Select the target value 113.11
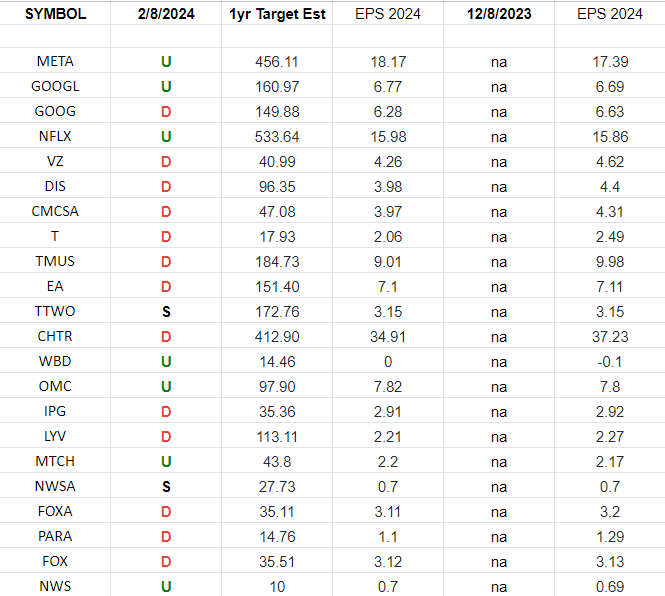The width and height of the screenshot is (665, 596). 277,437
